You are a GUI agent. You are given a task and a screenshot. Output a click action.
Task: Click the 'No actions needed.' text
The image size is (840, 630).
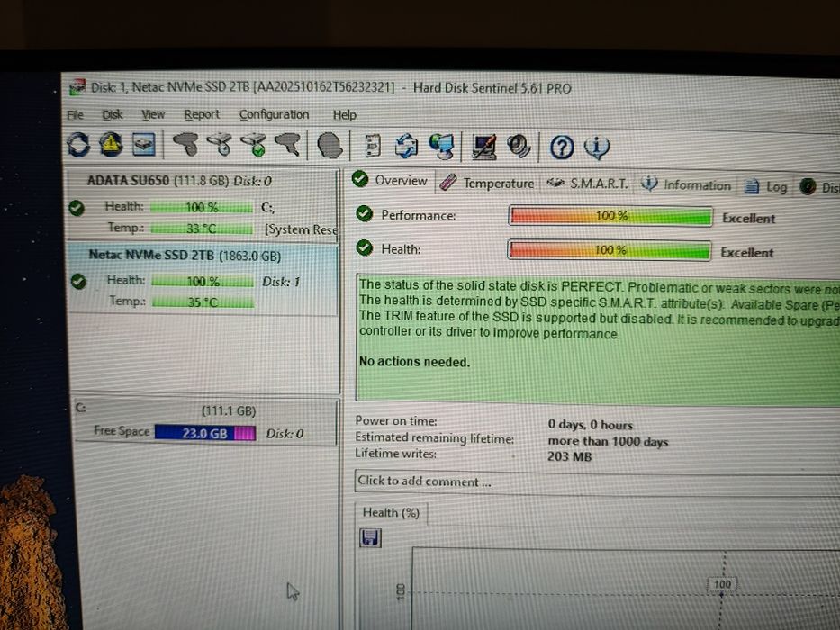415,362
